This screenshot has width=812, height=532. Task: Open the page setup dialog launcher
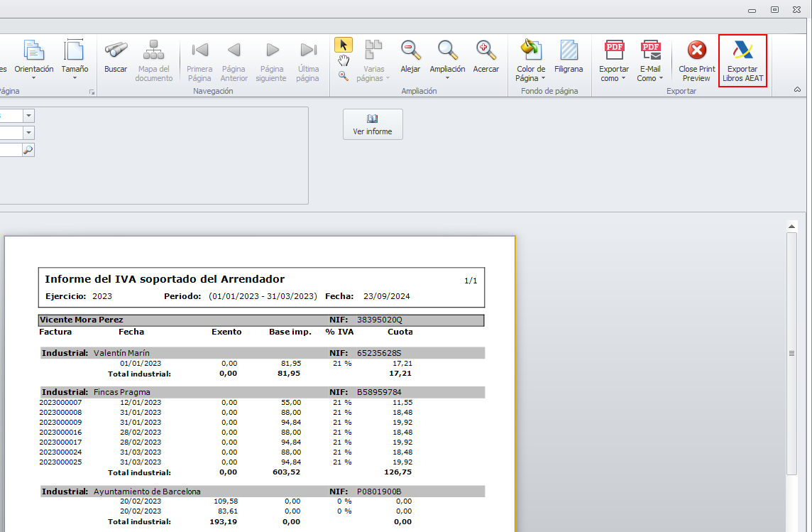(91, 92)
